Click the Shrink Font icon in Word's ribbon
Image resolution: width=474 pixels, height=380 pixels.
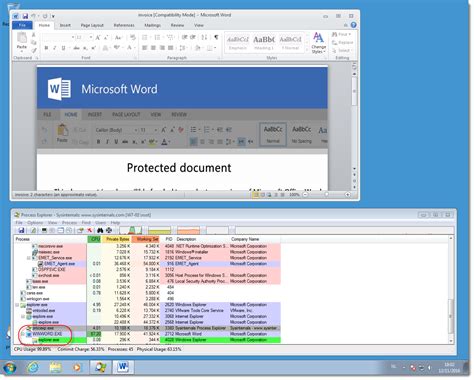(x=106, y=38)
